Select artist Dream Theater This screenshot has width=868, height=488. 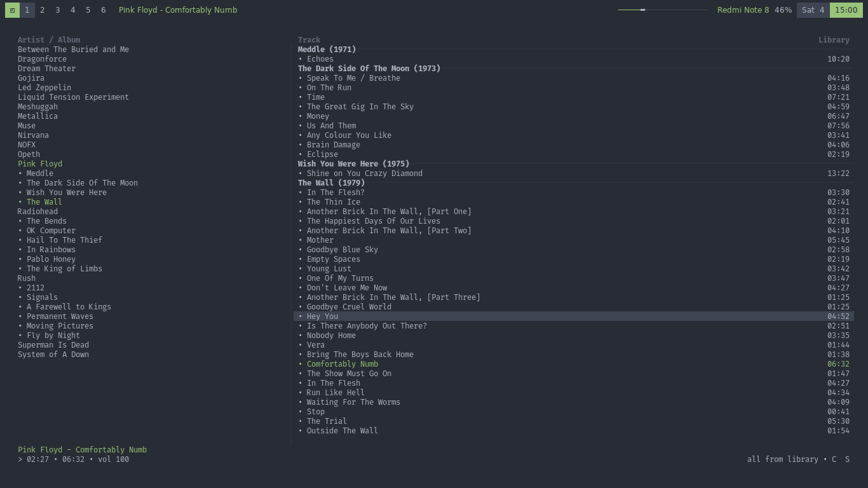[46, 68]
